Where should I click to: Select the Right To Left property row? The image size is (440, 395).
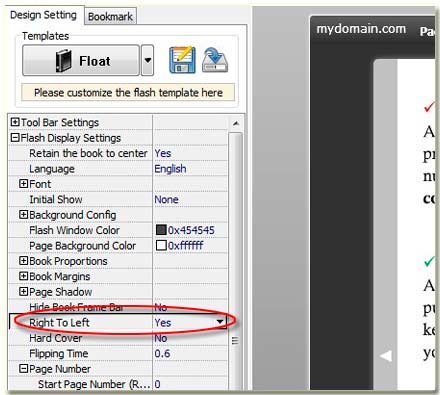118,322
